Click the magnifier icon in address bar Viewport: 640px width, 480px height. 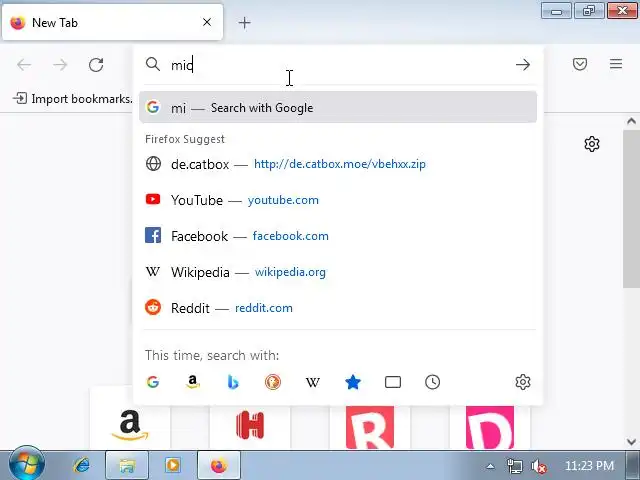(x=153, y=64)
